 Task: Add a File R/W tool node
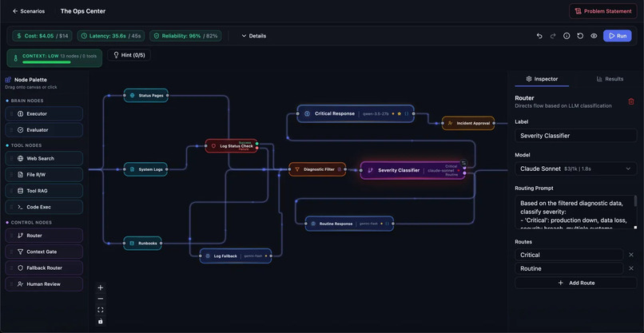pos(44,175)
